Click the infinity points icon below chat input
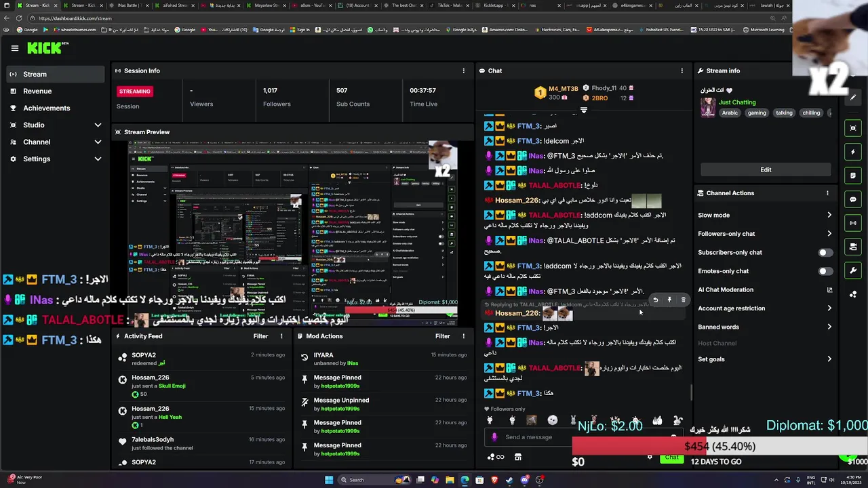 pyautogui.click(x=496, y=457)
